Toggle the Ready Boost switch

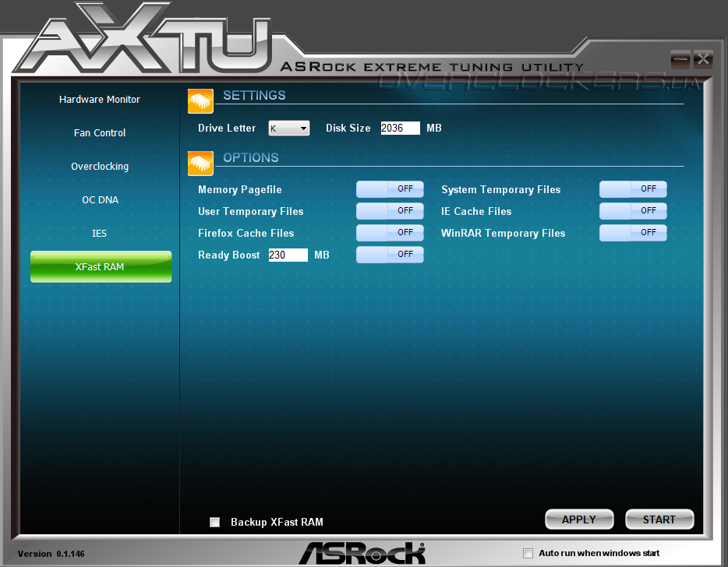tap(390, 255)
